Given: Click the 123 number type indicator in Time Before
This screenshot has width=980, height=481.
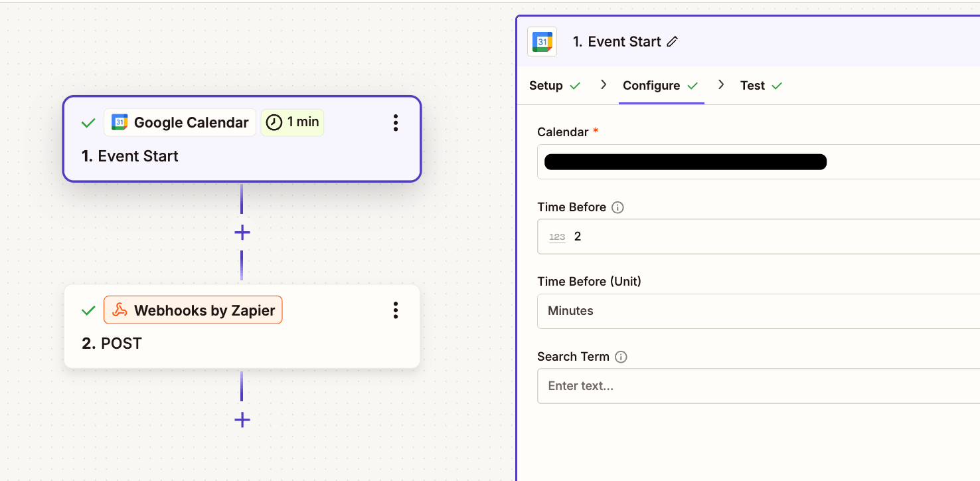Looking at the screenshot, I should 557,237.
